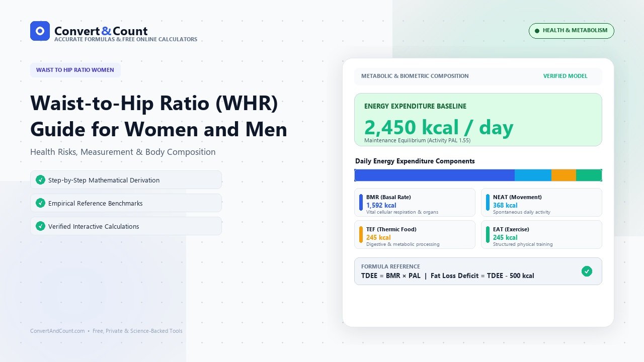Click the Waist-to-Hip Ratio (WHR) Guide headline
The width and height of the screenshot is (644, 362).
click(x=158, y=116)
